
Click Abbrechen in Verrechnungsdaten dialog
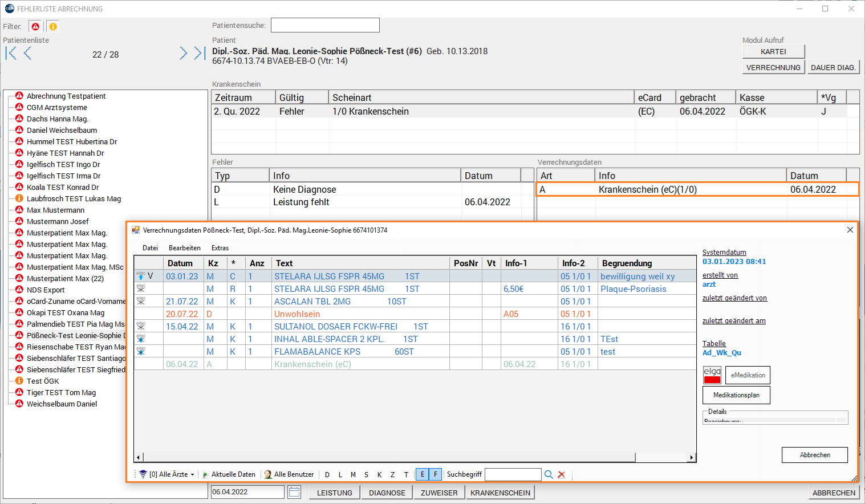point(815,455)
